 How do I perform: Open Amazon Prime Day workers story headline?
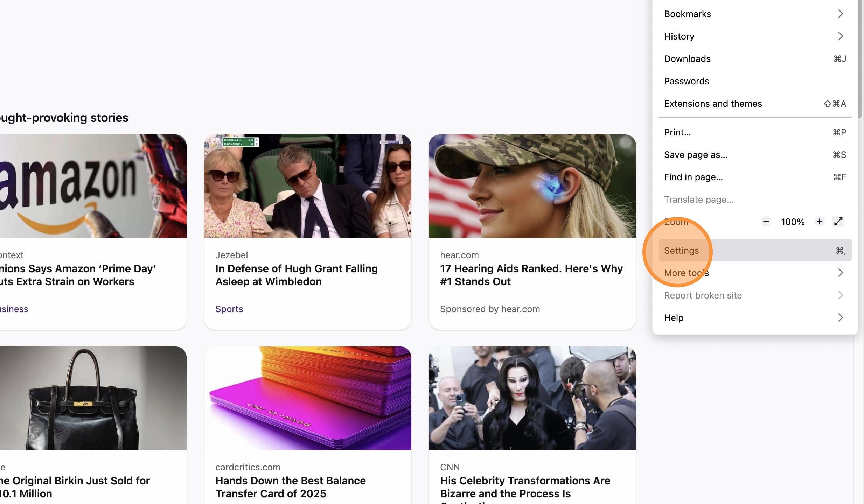[78, 275]
